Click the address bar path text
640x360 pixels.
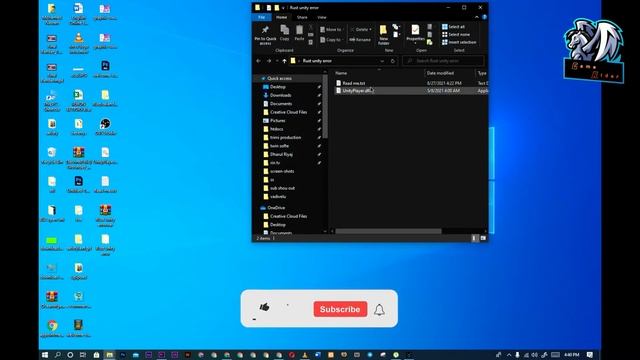(x=317, y=61)
